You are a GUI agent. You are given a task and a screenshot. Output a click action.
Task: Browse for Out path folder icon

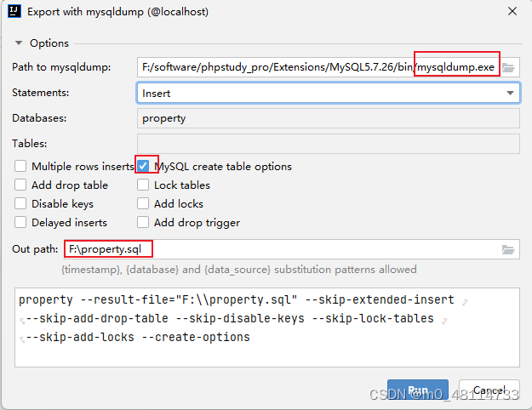click(x=508, y=249)
